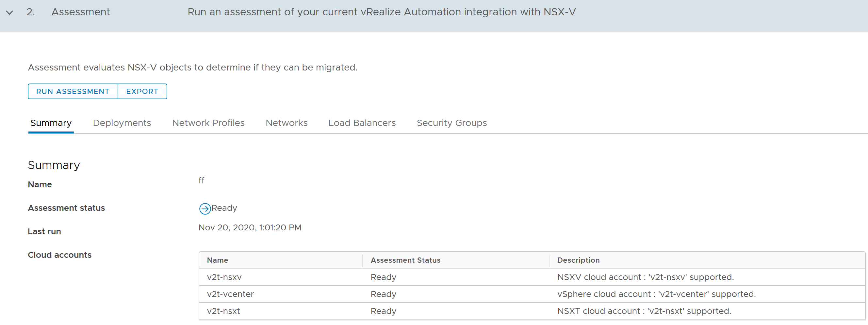Click the last run date Nov 20, 2020

tap(250, 228)
